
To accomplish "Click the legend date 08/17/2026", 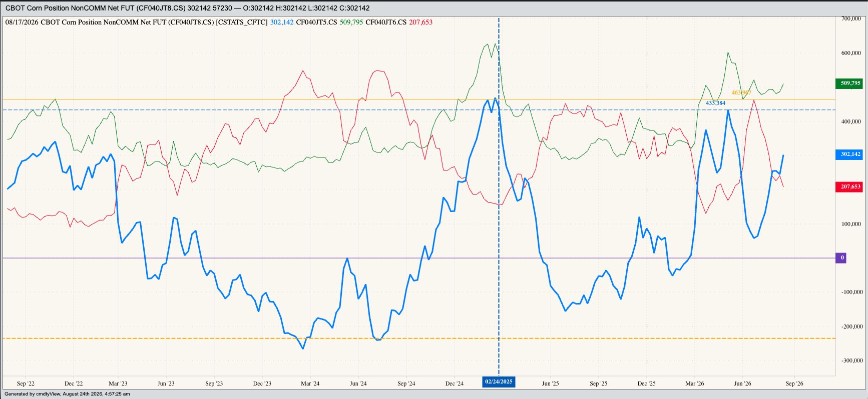I will [22, 22].
